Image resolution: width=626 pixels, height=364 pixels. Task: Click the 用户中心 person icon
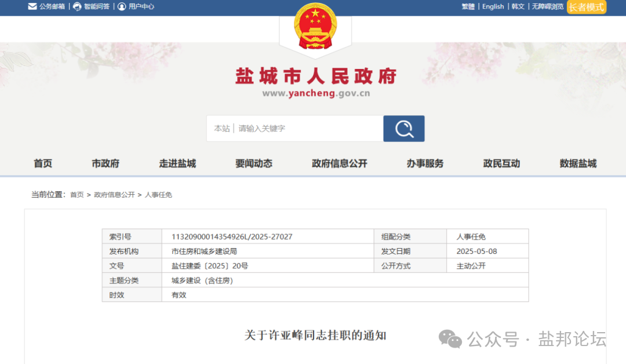pyautogui.click(x=122, y=6)
